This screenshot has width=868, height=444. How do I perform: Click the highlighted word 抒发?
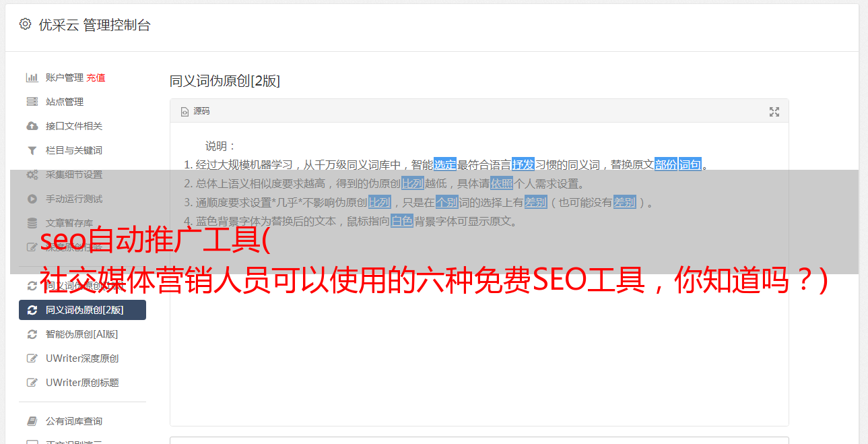point(523,164)
